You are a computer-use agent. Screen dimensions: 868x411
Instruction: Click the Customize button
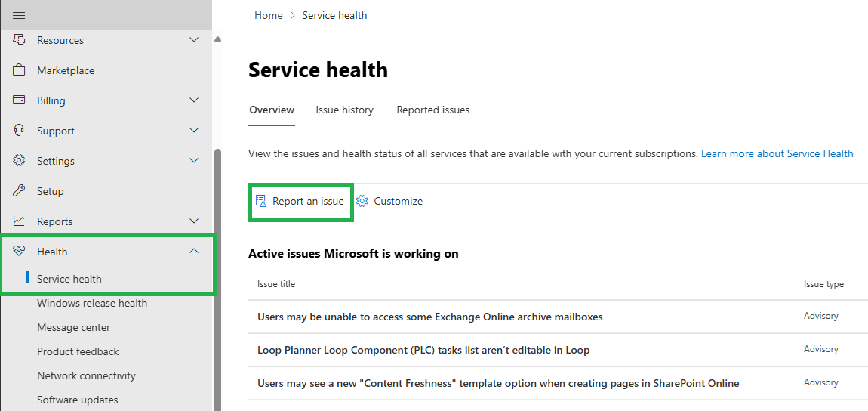click(389, 201)
